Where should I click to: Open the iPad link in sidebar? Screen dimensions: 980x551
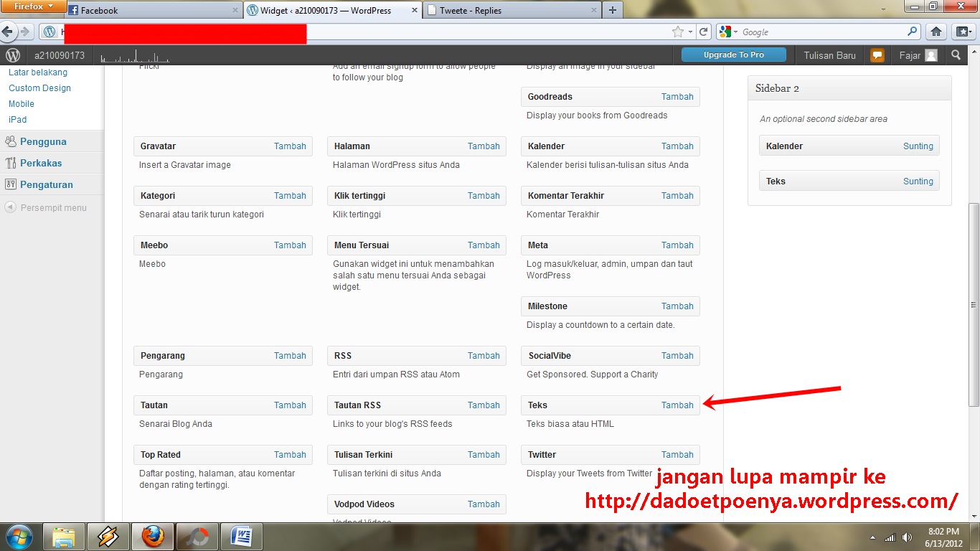click(x=18, y=120)
